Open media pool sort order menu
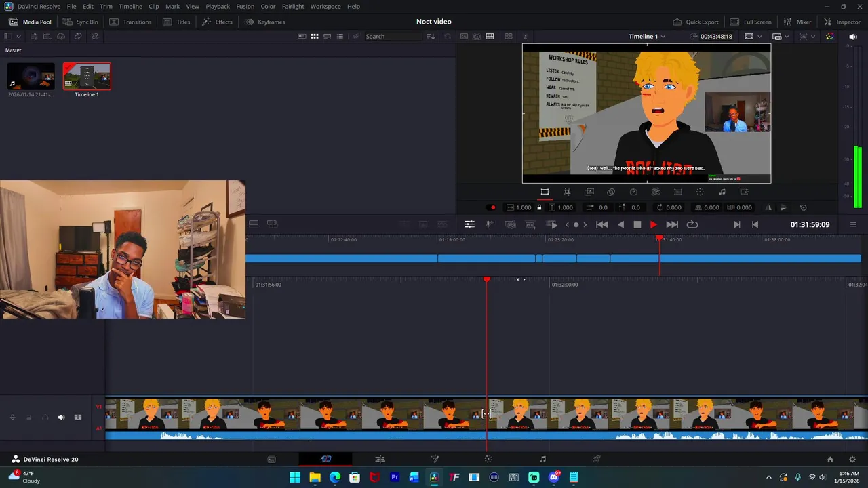 tap(431, 36)
